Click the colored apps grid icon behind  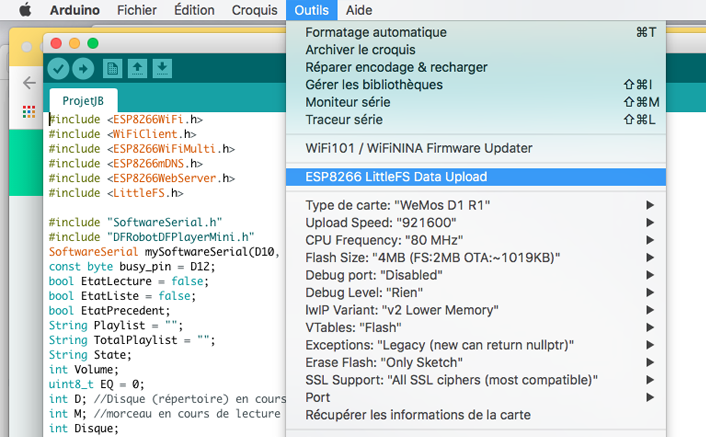pyautogui.click(x=29, y=112)
